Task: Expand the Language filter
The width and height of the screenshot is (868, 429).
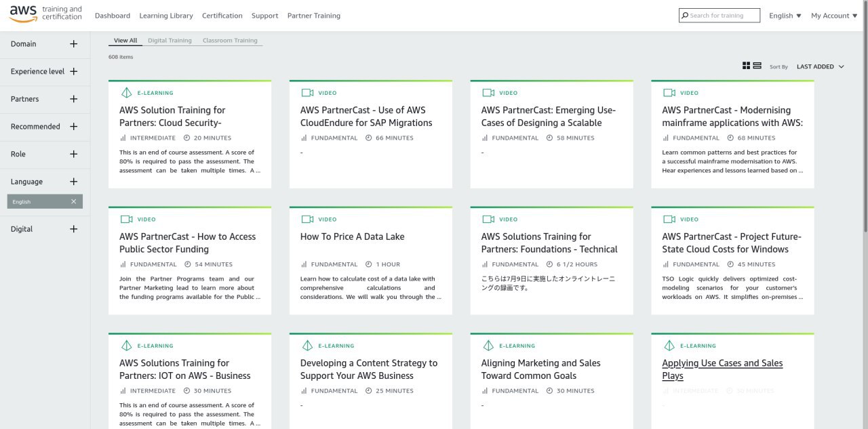Action: pos(74,182)
